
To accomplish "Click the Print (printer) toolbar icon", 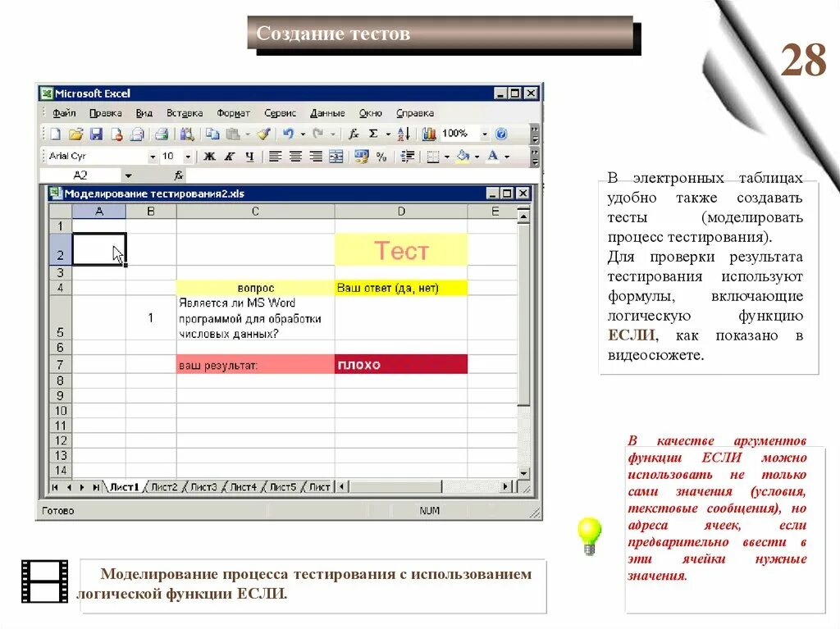I will 162,134.
